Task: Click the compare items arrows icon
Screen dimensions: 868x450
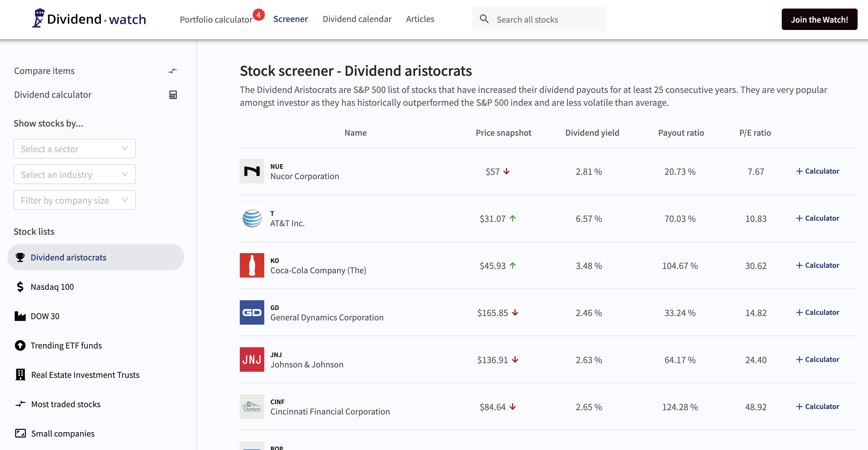Action: (172, 71)
